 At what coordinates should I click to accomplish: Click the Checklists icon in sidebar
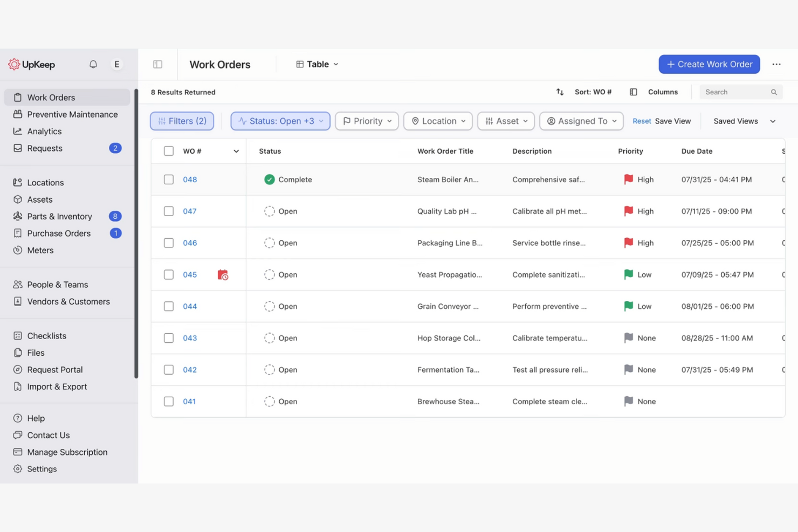coord(18,336)
